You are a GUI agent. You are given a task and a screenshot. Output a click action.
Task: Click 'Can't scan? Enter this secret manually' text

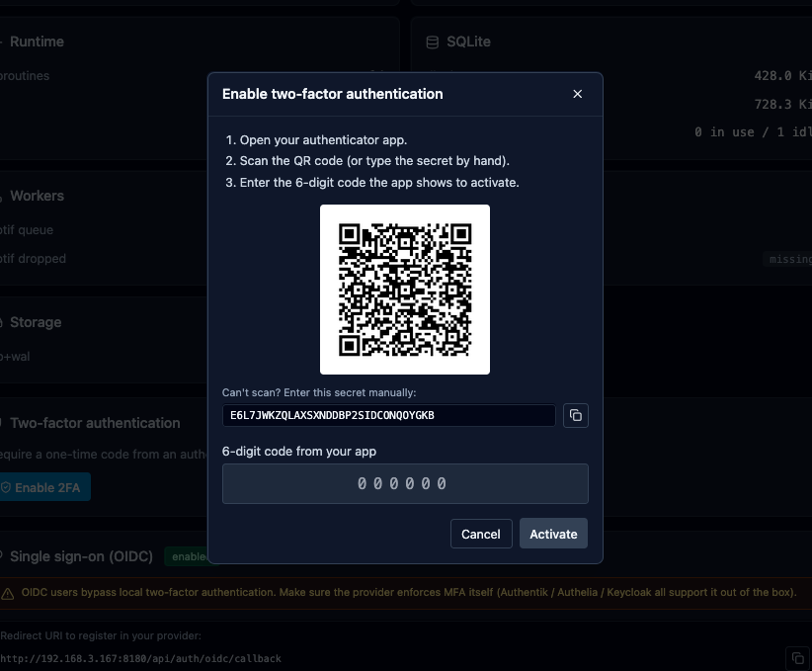tap(319, 392)
